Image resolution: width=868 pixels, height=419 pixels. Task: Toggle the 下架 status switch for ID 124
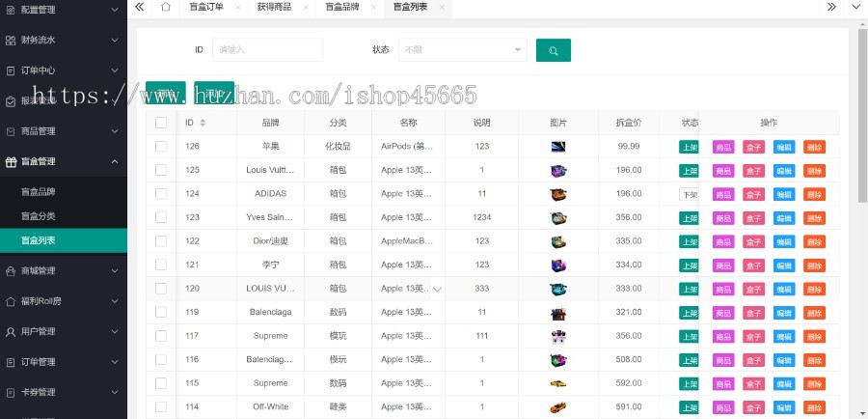pos(689,195)
